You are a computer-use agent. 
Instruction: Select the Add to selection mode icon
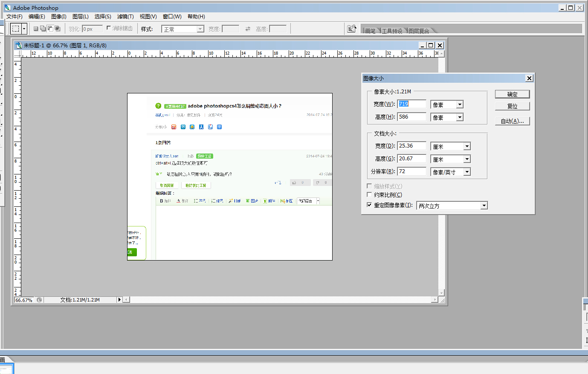pyautogui.click(x=43, y=29)
